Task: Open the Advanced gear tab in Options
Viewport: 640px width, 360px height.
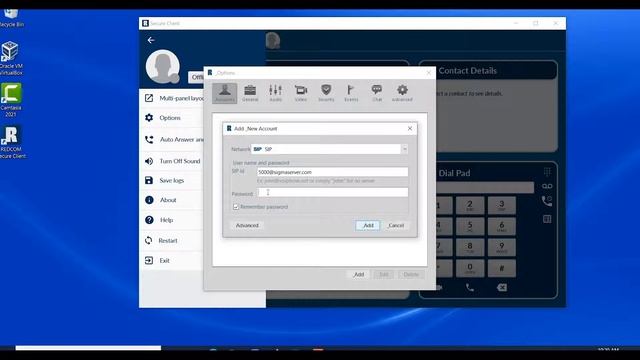Action: tap(402, 93)
